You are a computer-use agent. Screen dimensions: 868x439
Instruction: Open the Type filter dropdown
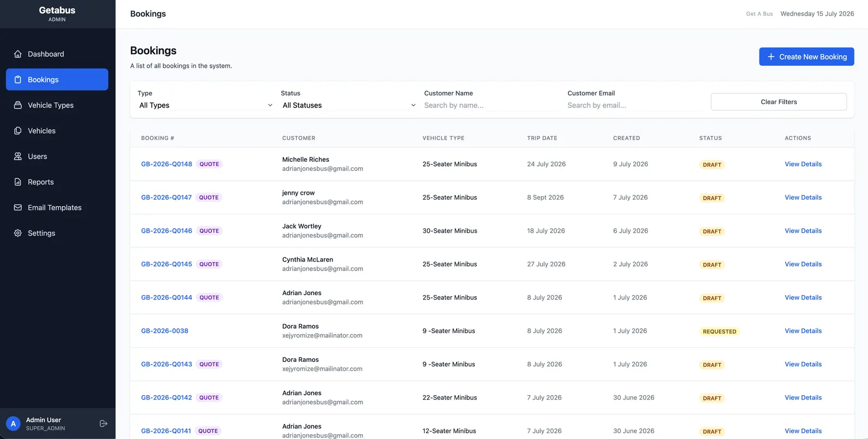pyautogui.click(x=206, y=105)
